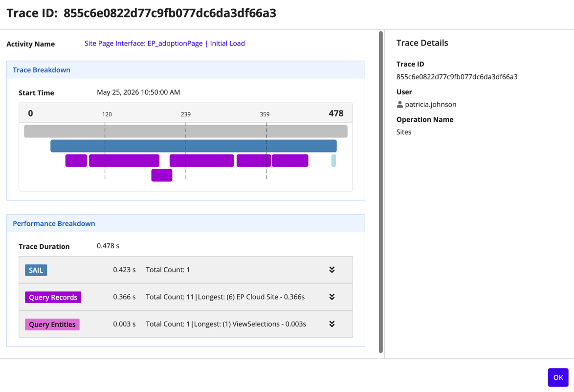Click the Trace ID heading at the top
The width and height of the screenshot is (574, 392).
point(141,13)
